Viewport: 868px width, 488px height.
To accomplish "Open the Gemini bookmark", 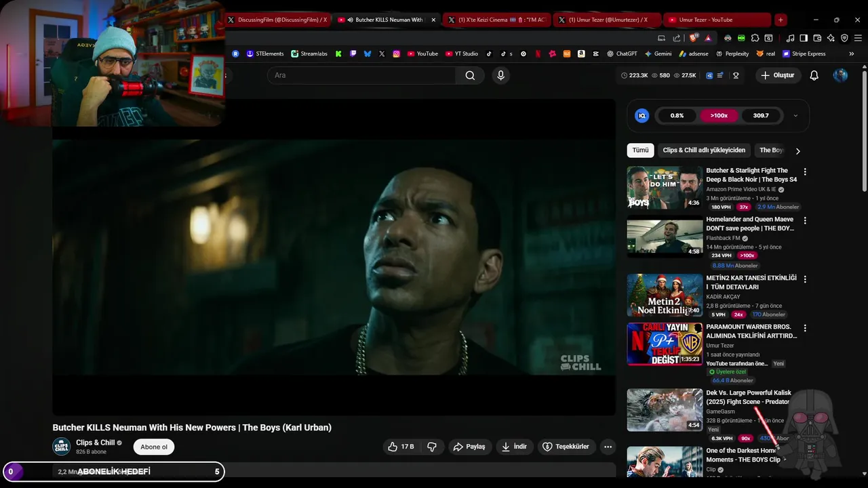I will tap(658, 54).
